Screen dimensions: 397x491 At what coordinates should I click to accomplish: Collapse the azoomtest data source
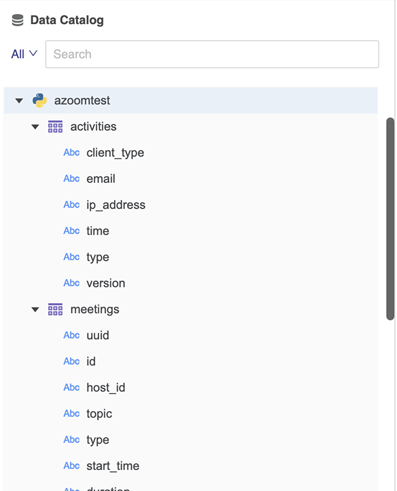click(x=19, y=100)
